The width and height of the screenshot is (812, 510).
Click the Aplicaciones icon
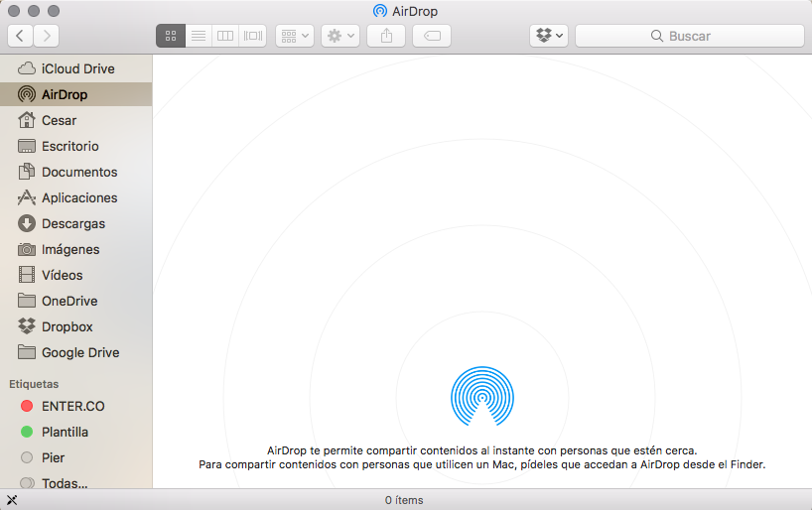click(x=27, y=197)
